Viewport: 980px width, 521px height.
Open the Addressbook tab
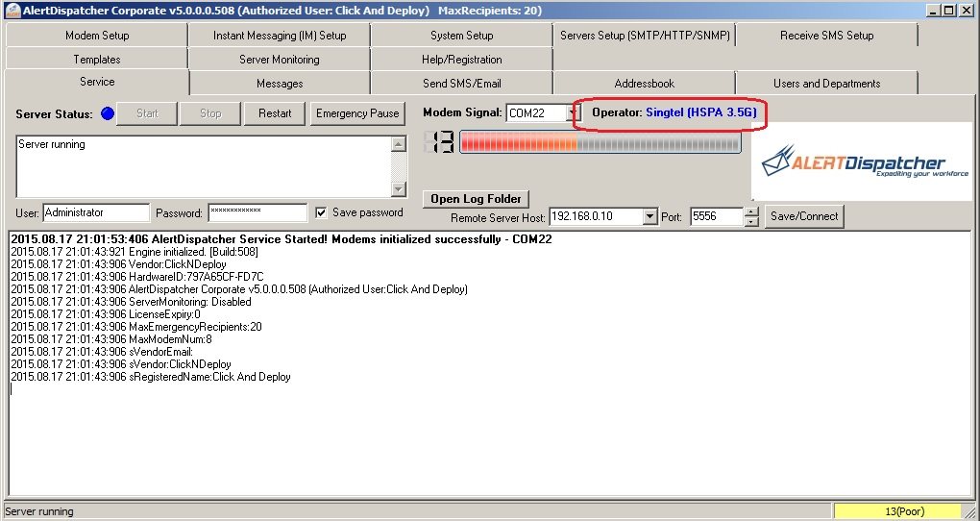click(645, 84)
